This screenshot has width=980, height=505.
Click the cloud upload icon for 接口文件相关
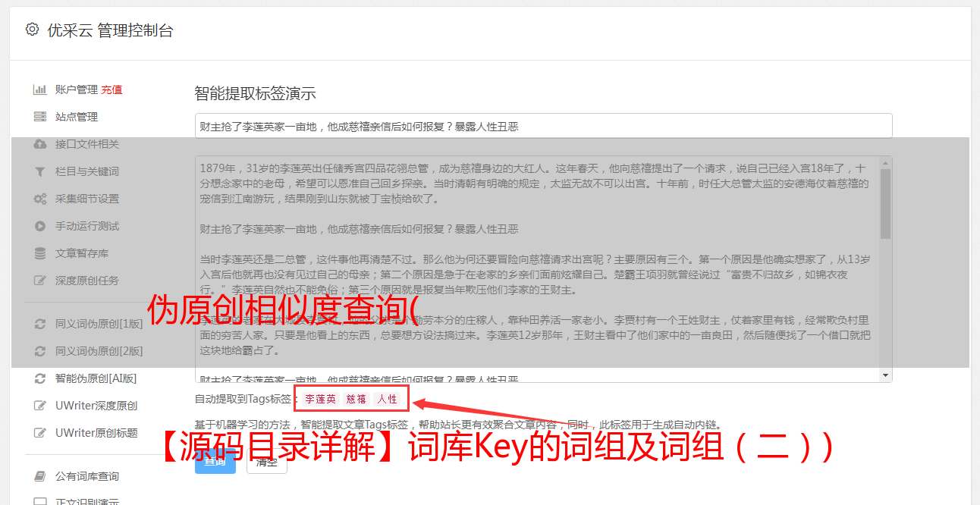coord(39,144)
